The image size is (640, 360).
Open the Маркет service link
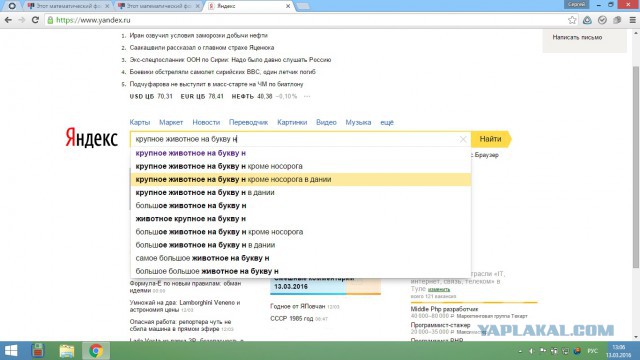[171, 122]
